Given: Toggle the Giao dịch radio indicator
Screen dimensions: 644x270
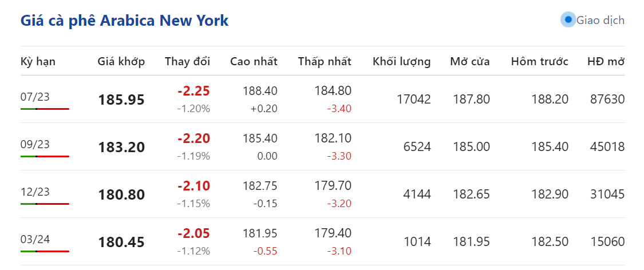Looking at the screenshot, I should (568, 20).
